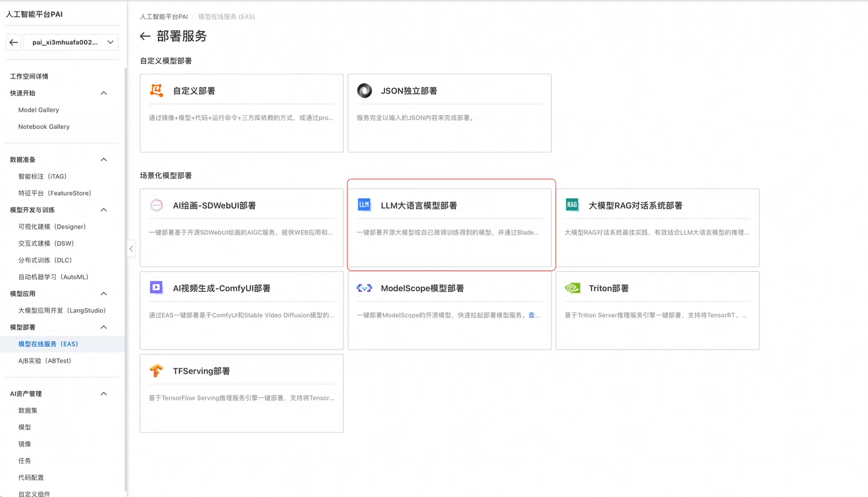Choose ModelScope模型部署 card title
868x497 pixels.
422,288
